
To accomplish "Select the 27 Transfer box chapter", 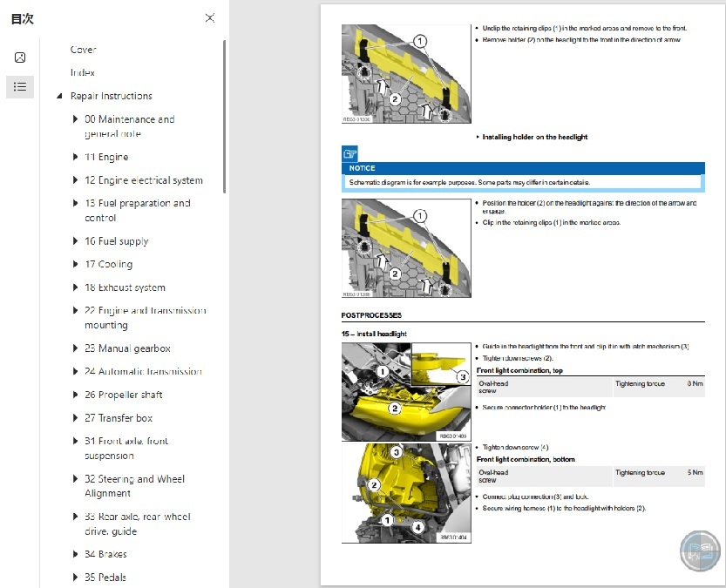I will 119,418.
